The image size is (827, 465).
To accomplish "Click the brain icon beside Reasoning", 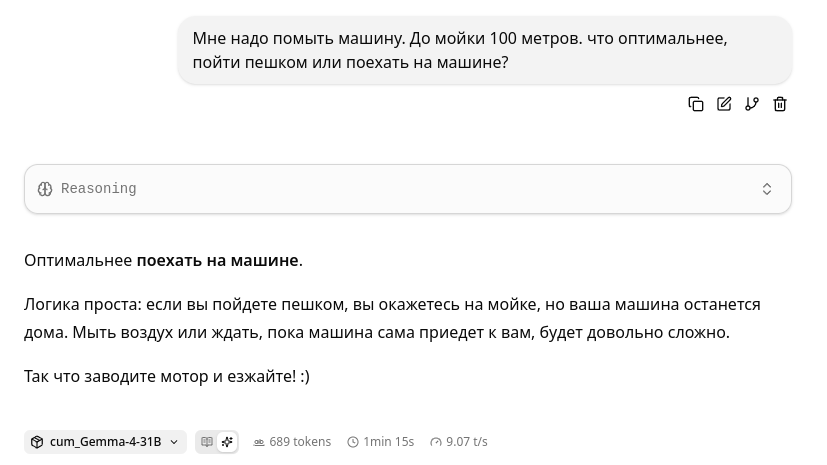I will pyautogui.click(x=45, y=189).
